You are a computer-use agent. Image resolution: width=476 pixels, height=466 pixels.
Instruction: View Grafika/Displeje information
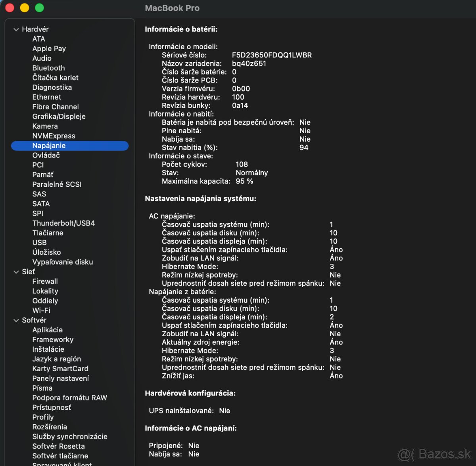click(59, 116)
